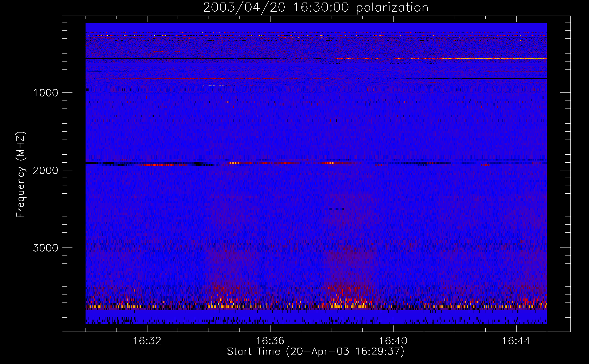This screenshot has height=364, width=589.
Task: Click the 16:44 time tick label
Action: (516, 341)
